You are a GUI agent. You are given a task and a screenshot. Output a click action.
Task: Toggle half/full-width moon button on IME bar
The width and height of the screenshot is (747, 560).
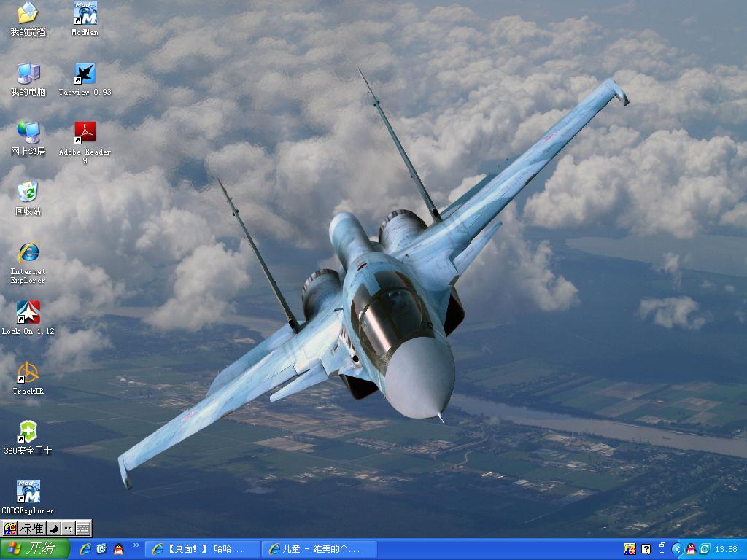(x=53, y=529)
